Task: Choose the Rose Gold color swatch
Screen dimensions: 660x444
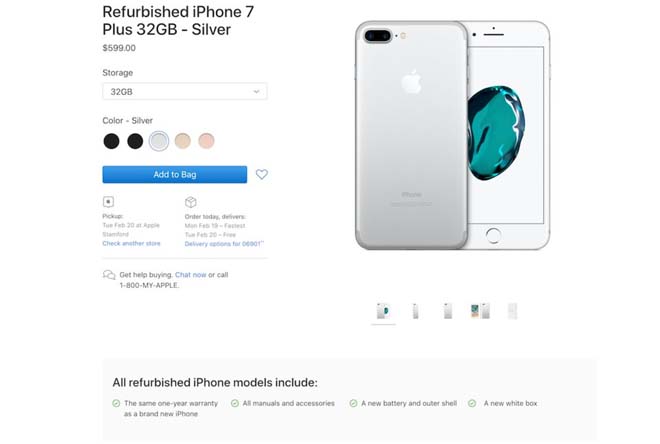Action: pos(206,141)
